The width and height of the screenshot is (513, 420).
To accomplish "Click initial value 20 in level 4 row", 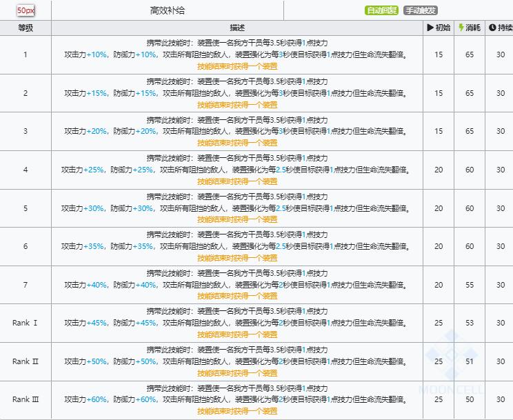I will pyautogui.click(x=439, y=170).
